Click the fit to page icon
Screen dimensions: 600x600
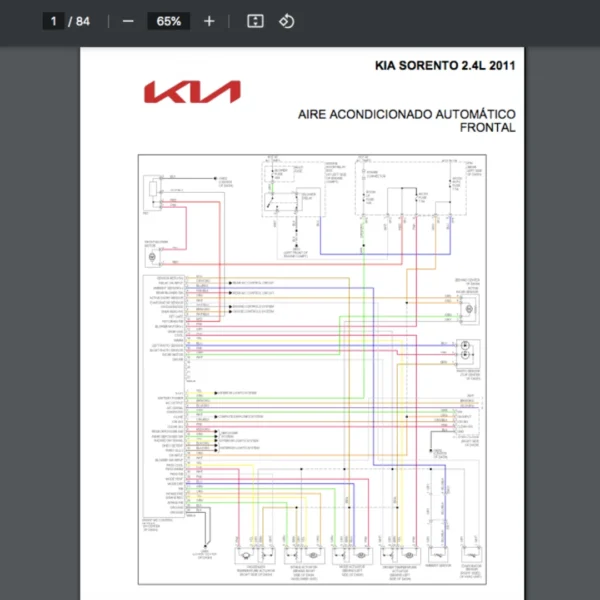[255, 21]
